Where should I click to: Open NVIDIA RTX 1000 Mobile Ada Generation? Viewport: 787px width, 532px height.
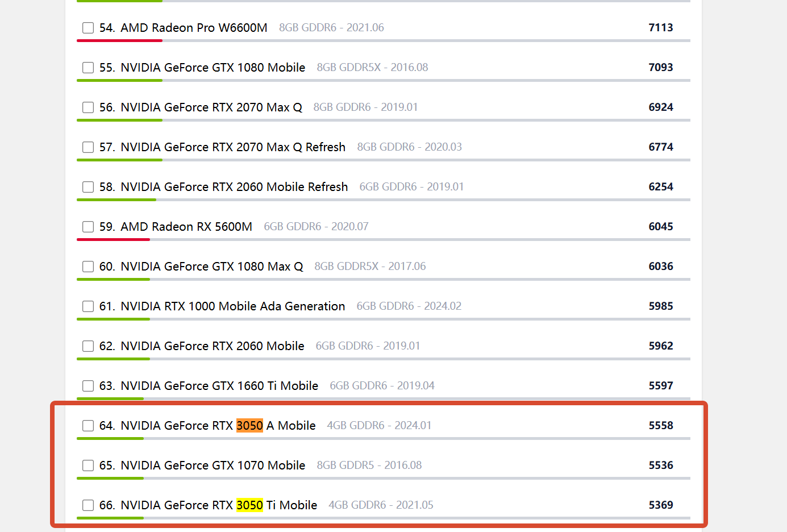(233, 306)
